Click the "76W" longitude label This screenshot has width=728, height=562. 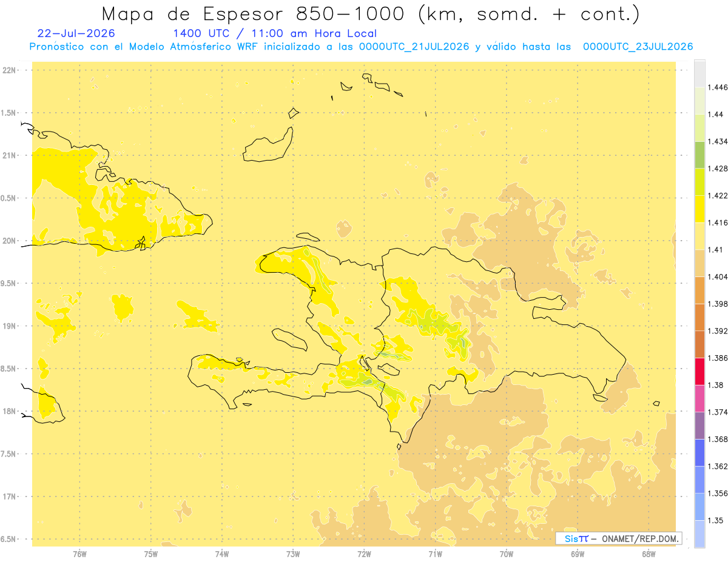coord(79,554)
